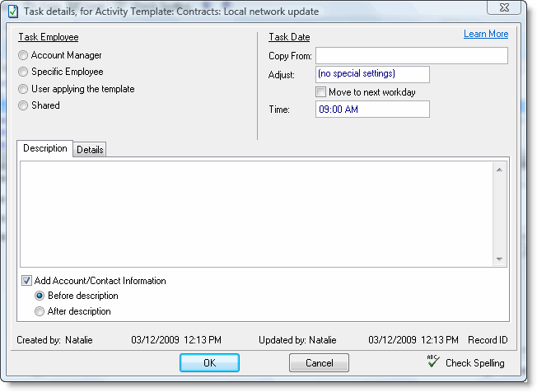
Task: Click the Cancel button
Action: coord(319,363)
